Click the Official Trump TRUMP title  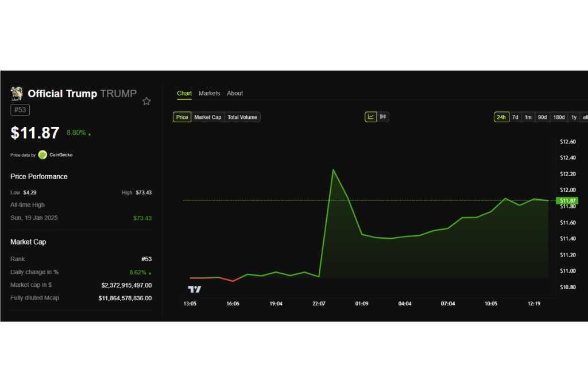[82, 94]
